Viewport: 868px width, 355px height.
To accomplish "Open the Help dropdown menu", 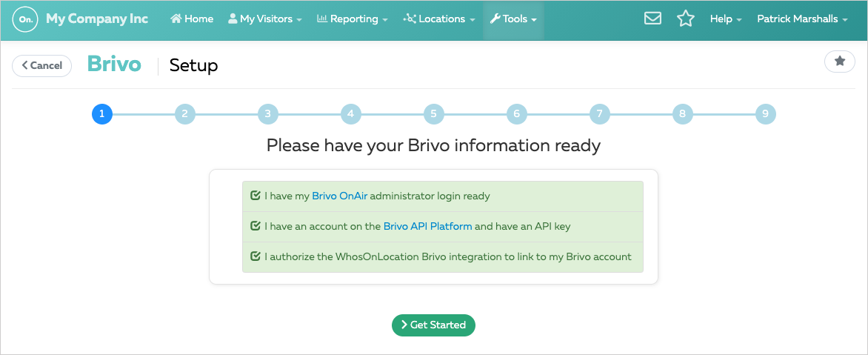I will tap(725, 19).
